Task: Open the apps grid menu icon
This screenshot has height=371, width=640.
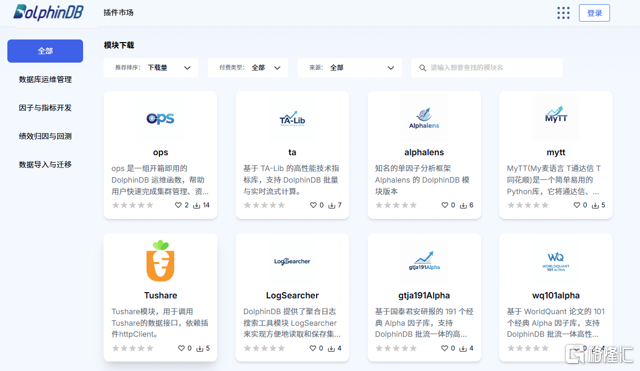Action: click(563, 13)
